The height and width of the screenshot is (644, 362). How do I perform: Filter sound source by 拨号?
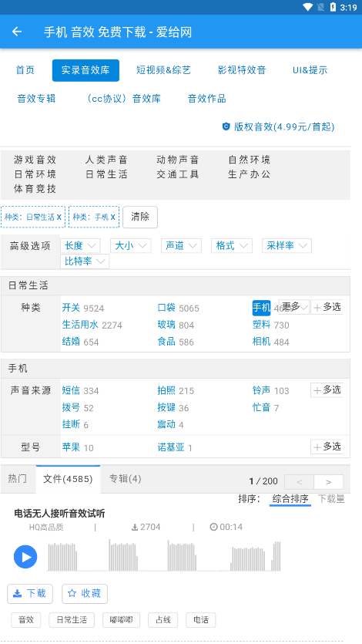(71, 407)
